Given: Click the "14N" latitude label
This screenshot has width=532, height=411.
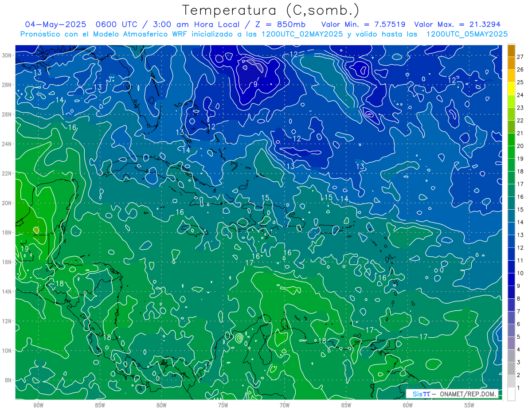Looking at the screenshot, I should coord(7,291).
